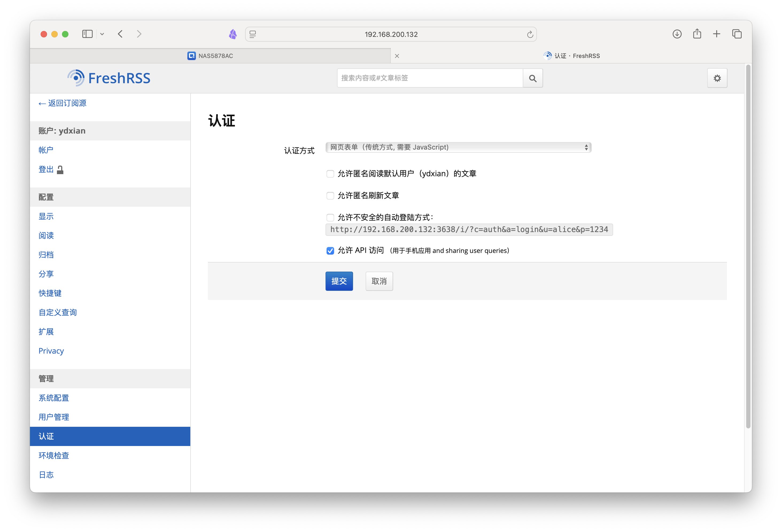Open 帐户 in sidebar
Image resolution: width=782 pixels, height=532 pixels.
pyautogui.click(x=46, y=150)
